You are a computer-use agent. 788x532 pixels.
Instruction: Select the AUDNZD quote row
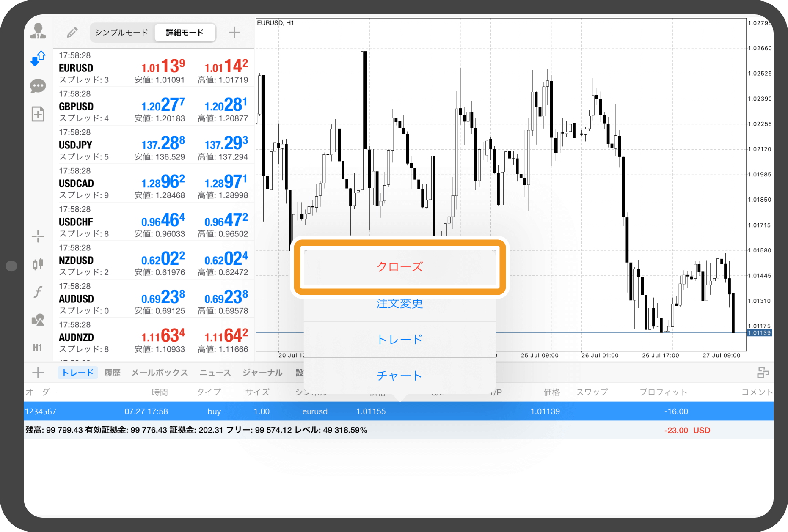click(x=154, y=337)
